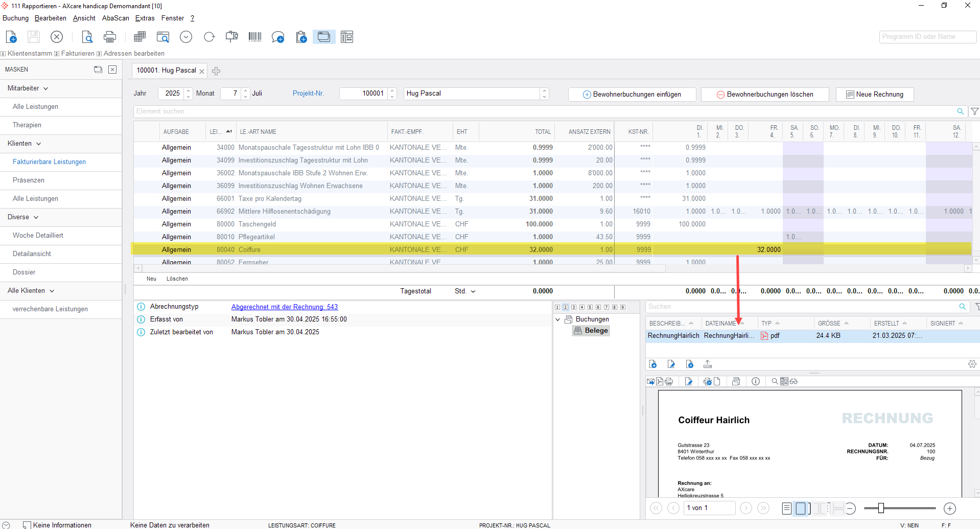The image size is (980, 529).
Task: Click the barcode scanner toolbar icon
Action: point(254,37)
